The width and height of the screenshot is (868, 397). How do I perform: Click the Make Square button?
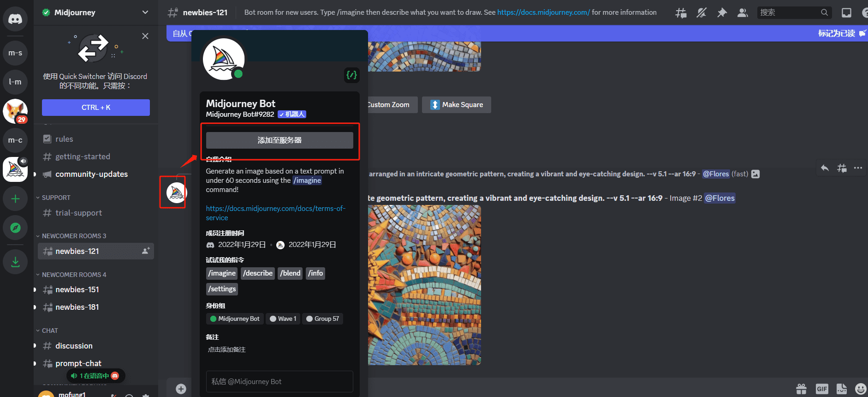457,105
